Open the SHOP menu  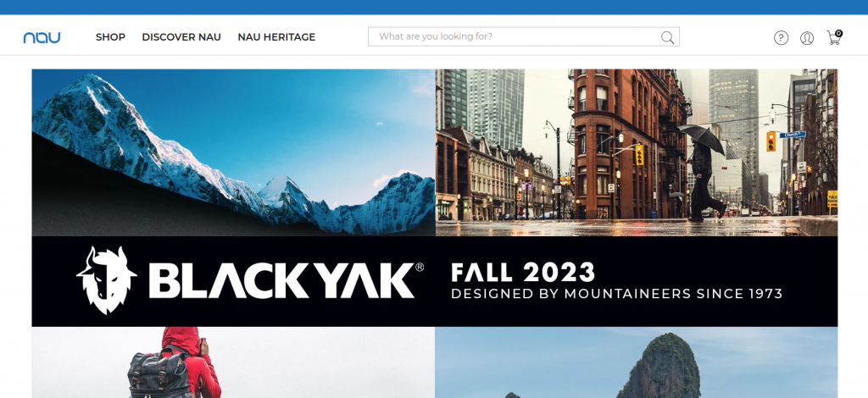110,37
